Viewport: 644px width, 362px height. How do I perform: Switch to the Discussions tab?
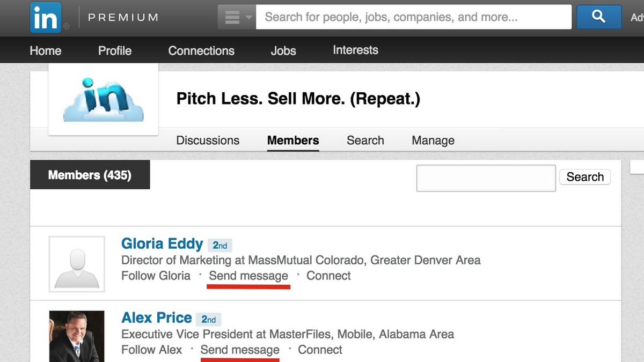coord(208,140)
